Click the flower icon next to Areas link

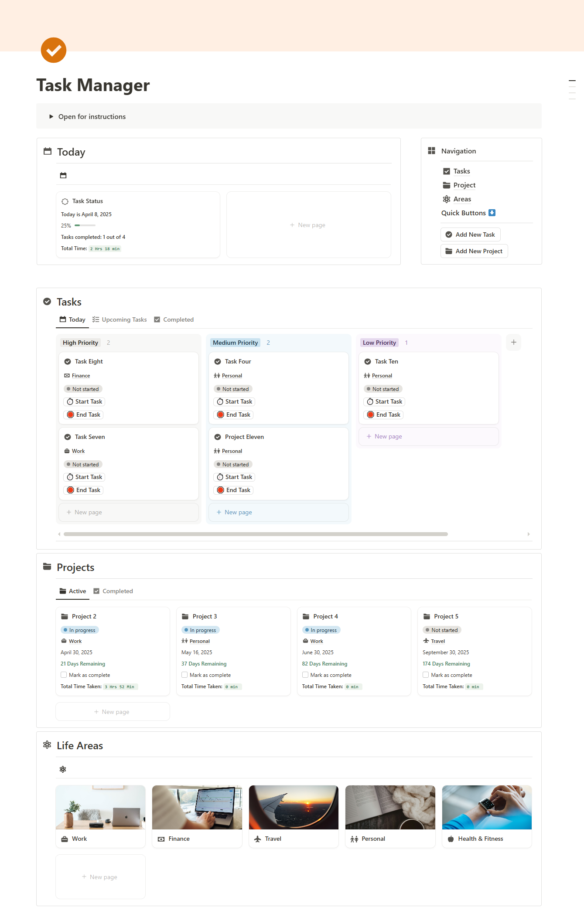[x=447, y=199]
